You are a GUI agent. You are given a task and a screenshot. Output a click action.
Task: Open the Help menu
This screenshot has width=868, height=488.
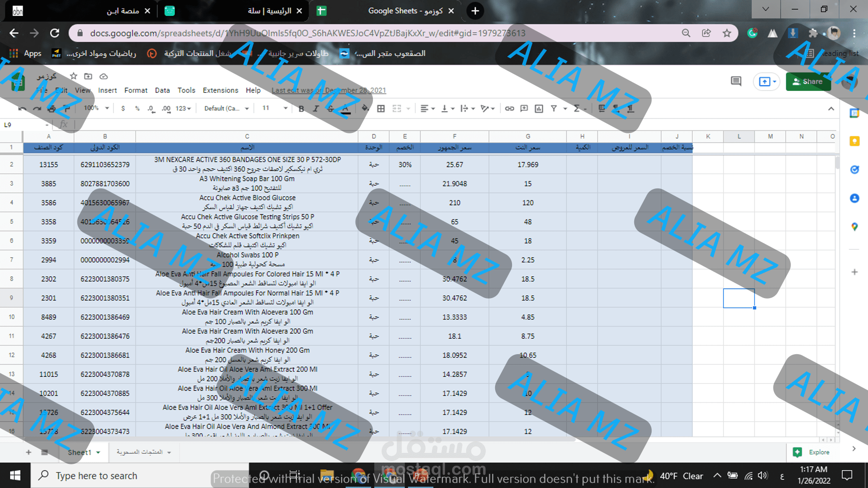(253, 90)
